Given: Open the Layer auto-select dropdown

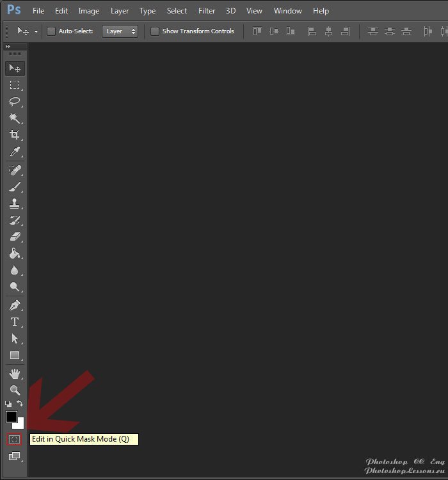Looking at the screenshot, I should click(120, 31).
